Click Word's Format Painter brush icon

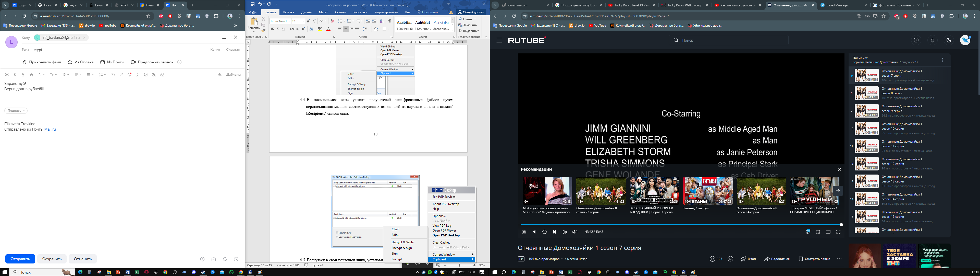[263, 30]
